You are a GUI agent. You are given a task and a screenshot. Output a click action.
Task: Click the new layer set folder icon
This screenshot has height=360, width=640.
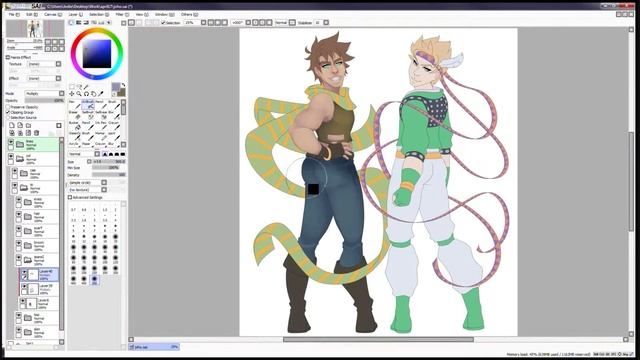28,126
